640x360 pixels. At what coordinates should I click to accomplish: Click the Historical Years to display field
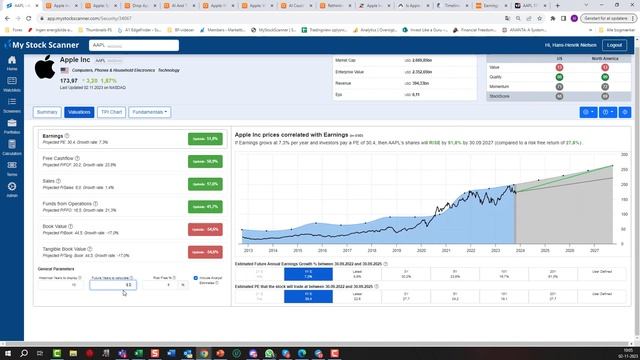tap(60, 285)
